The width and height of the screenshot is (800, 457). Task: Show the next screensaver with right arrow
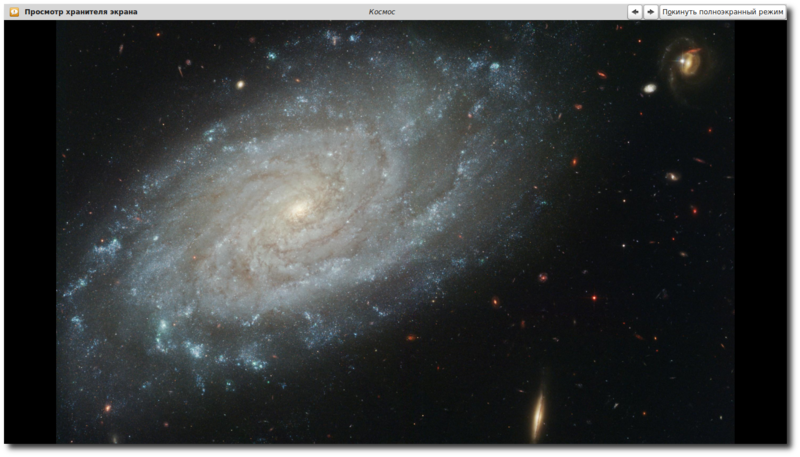pos(651,12)
